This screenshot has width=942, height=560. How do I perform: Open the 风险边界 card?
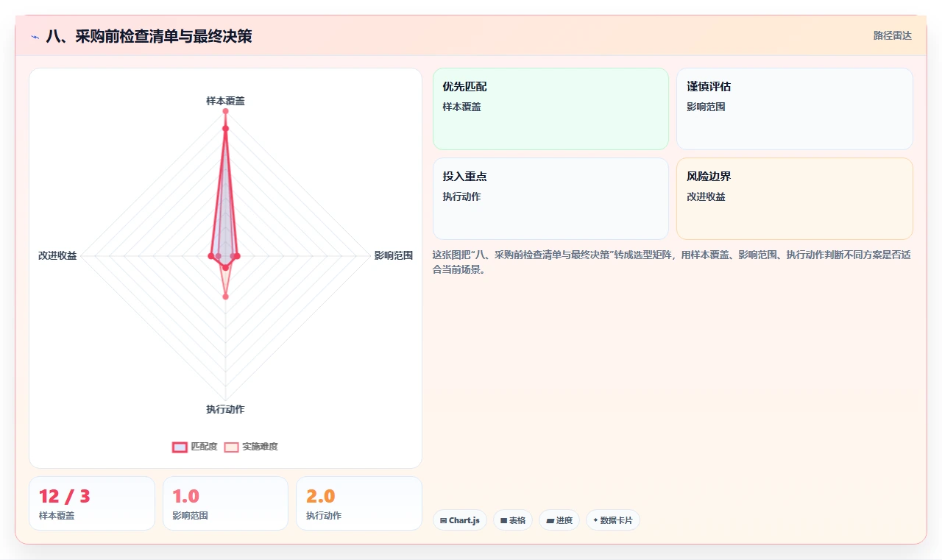[795, 199]
